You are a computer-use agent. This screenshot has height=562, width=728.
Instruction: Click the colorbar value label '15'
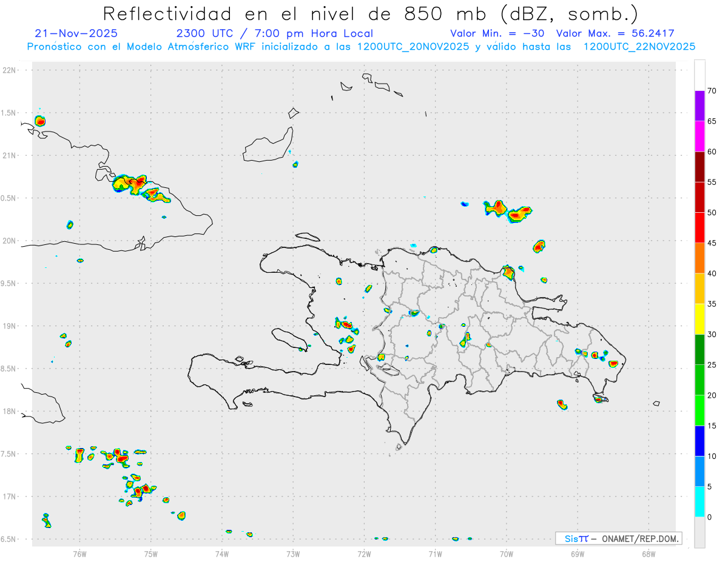point(712,426)
